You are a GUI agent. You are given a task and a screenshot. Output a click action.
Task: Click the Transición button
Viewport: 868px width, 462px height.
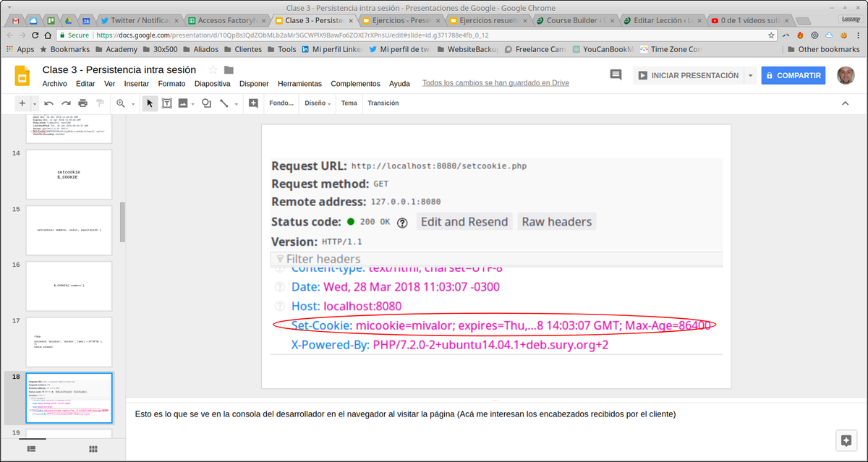[383, 103]
